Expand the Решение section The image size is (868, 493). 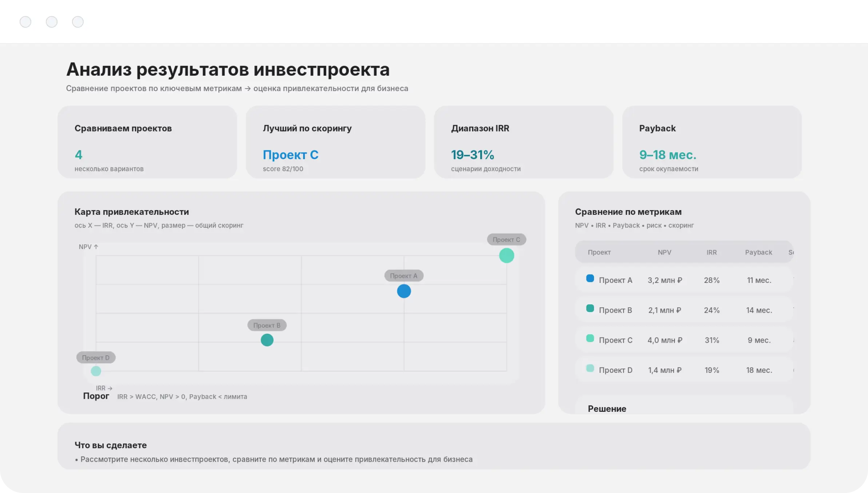tap(607, 409)
